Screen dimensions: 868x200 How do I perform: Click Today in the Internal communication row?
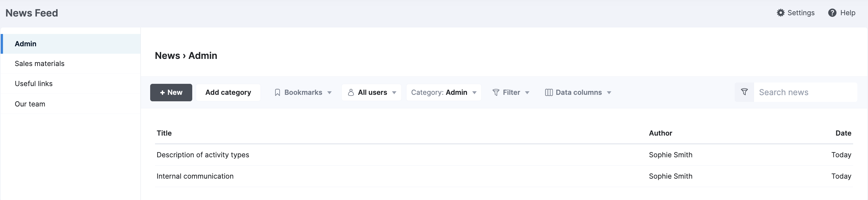841,176
